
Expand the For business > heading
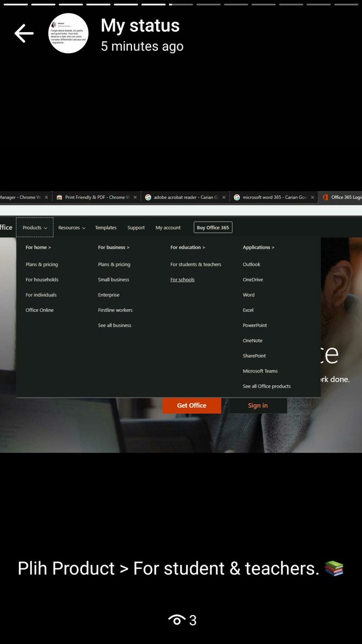(114, 247)
